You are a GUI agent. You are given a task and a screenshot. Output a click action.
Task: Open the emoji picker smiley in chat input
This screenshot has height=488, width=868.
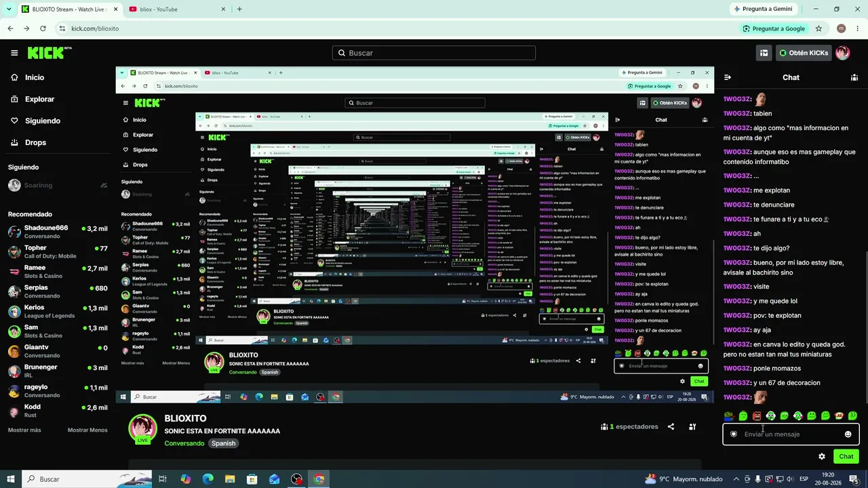pos(848,434)
